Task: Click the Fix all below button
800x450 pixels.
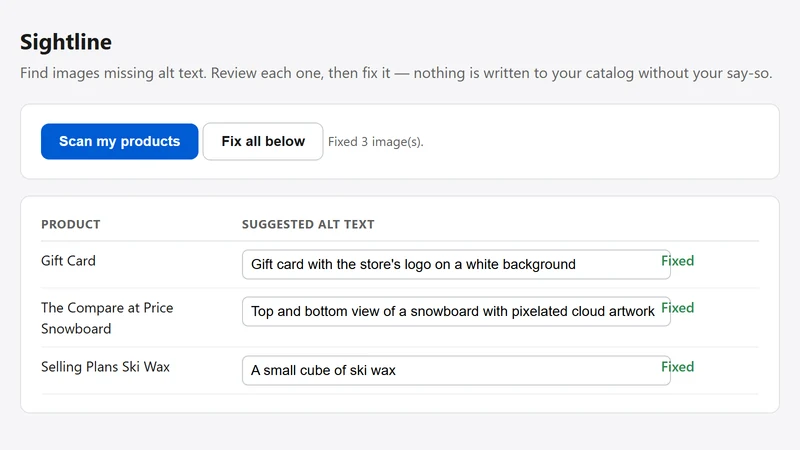Action: (x=263, y=141)
